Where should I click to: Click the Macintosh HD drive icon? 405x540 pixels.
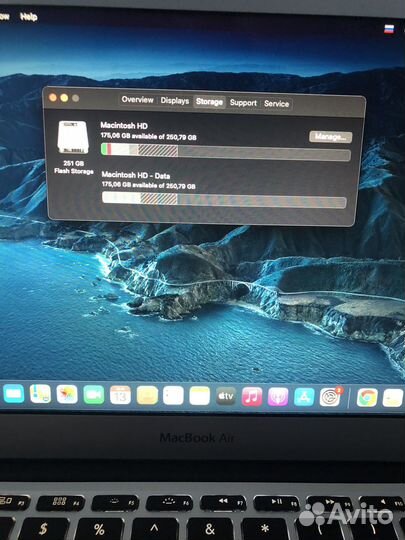(x=73, y=137)
